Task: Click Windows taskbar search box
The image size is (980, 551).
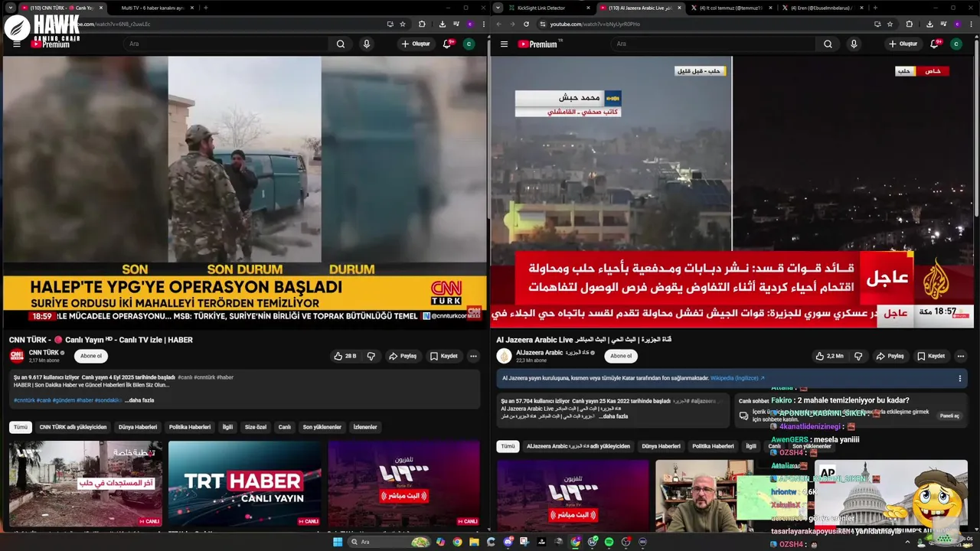Action: (389, 542)
